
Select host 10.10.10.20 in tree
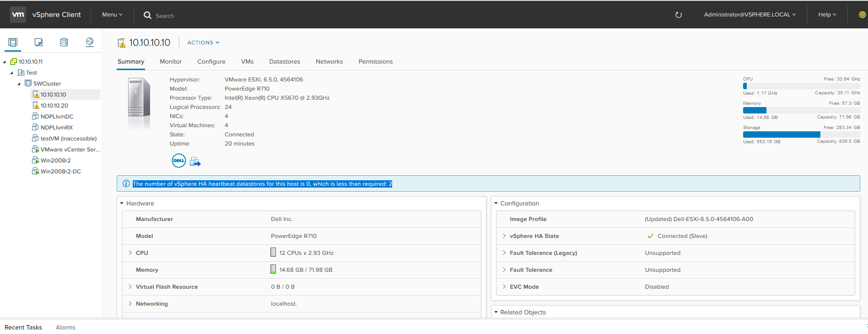pos(54,106)
